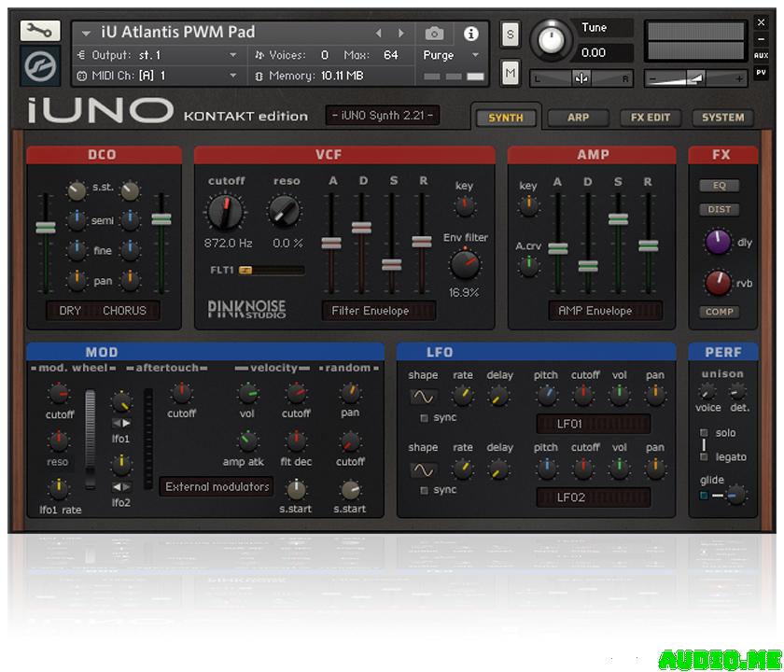Switch to the FX EDIT tab
784x672 pixels.
tap(651, 118)
